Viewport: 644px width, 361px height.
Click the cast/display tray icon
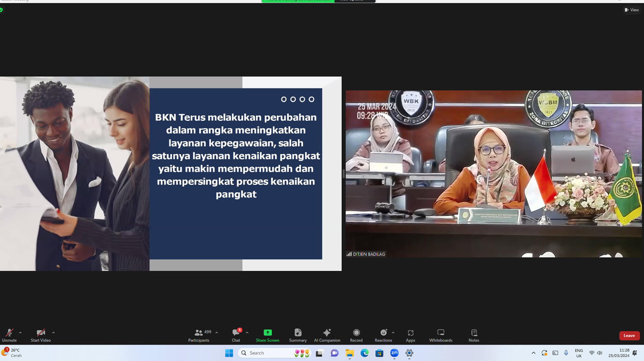coord(556,353)
